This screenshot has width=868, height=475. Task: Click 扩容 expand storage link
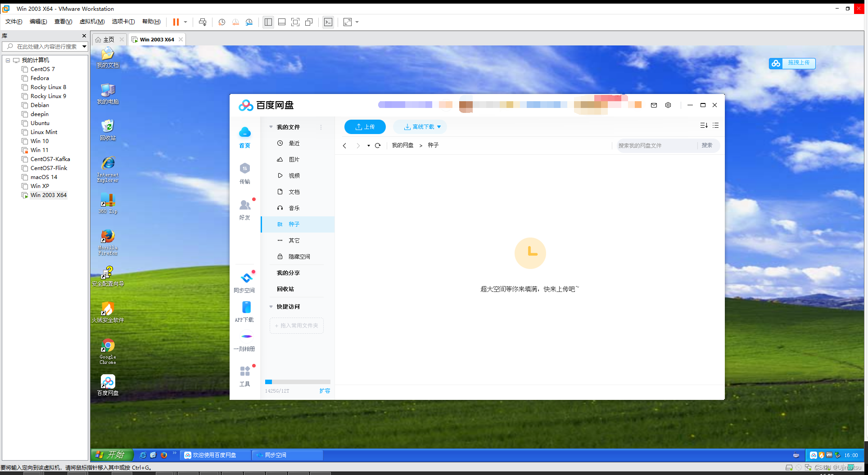pyautogui.click(x=325, y=391)
